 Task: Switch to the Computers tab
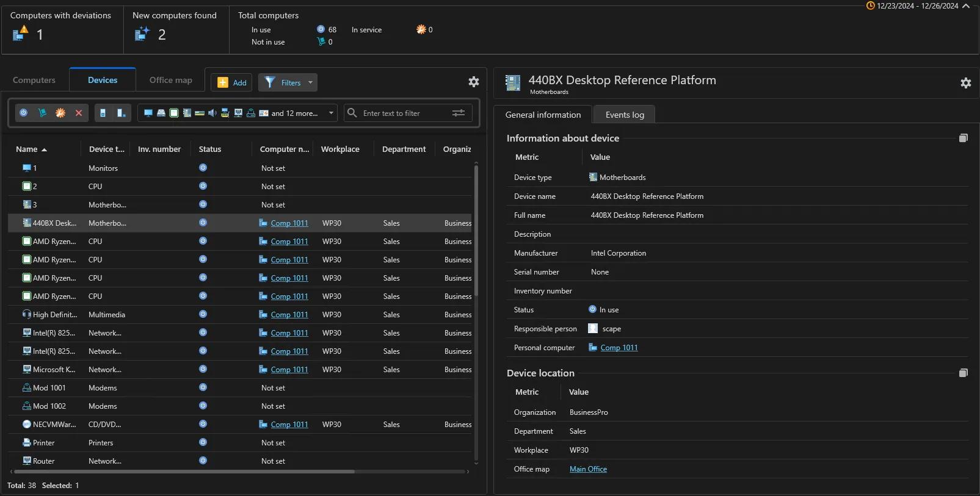coord(34,80)
